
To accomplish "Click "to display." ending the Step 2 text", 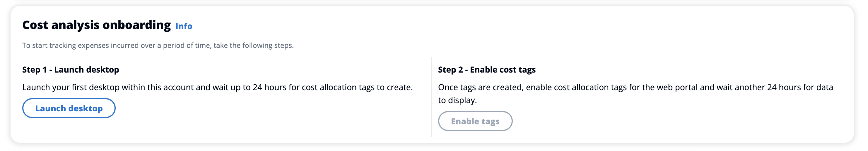I will click(x=457, y=100).
